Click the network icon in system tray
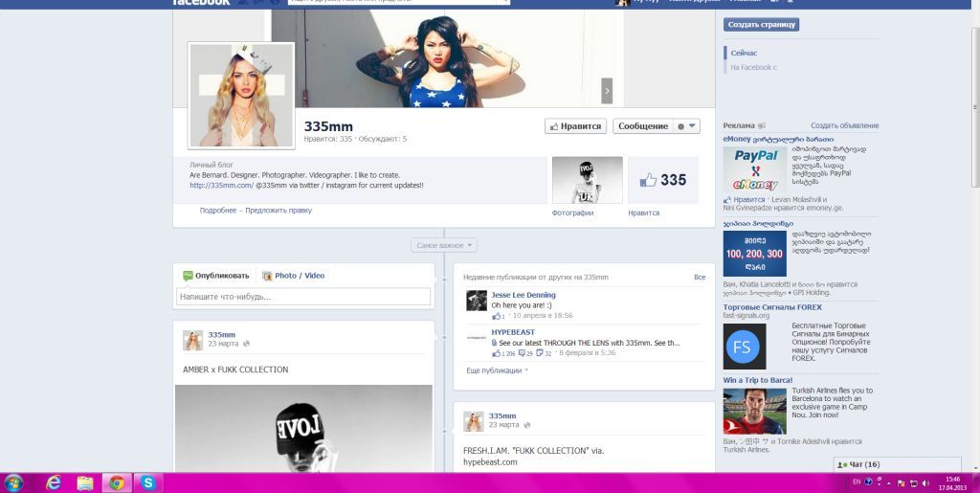Image resolution: width=980 pixels, height=493 pixels. pos(914,483)
